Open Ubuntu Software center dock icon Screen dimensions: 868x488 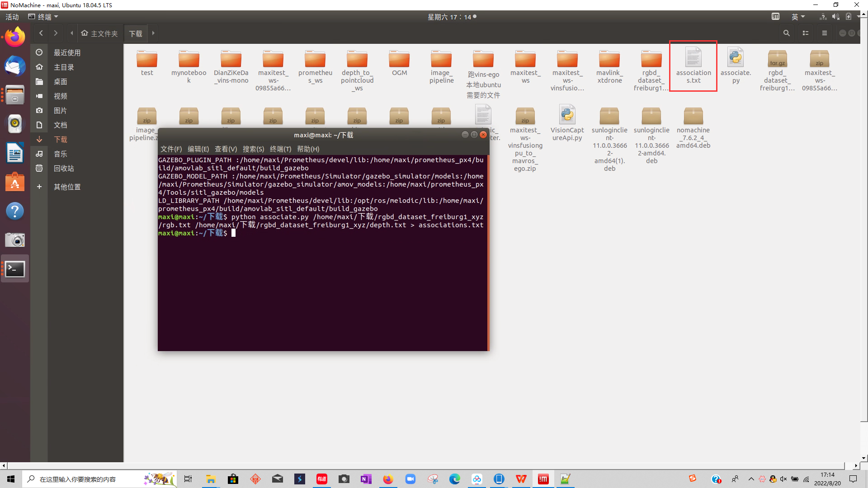tap(15, 182)
